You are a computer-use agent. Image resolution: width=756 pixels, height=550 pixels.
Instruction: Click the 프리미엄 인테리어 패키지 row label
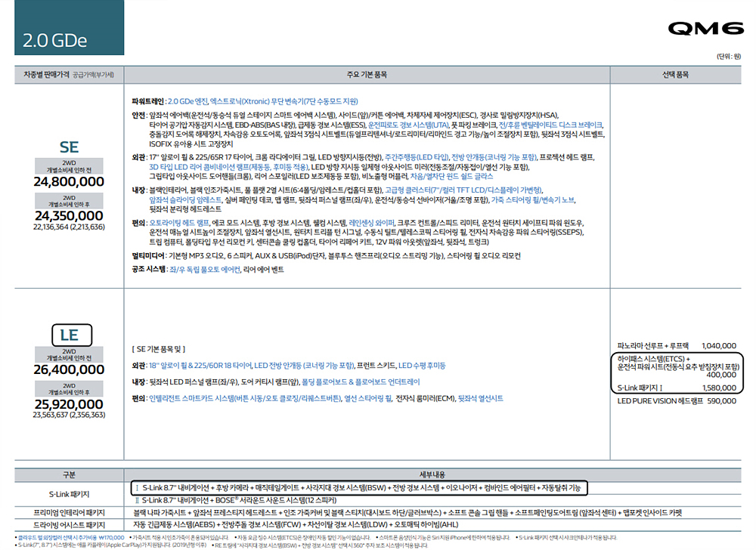(69, 513)
